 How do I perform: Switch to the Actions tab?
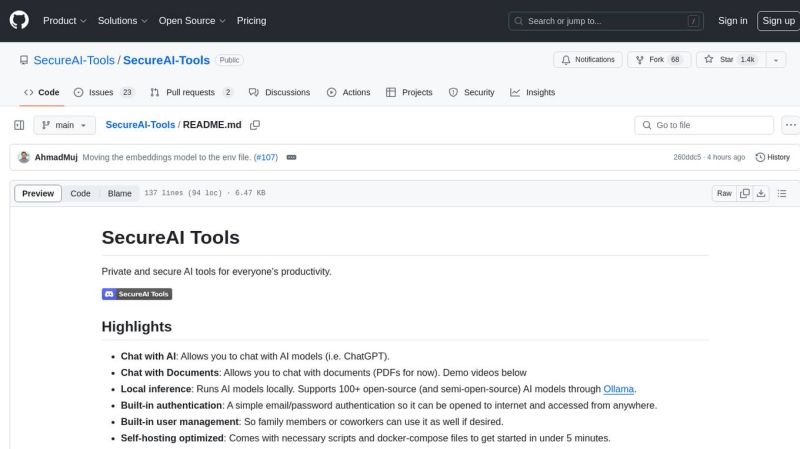tap(349, 92)
